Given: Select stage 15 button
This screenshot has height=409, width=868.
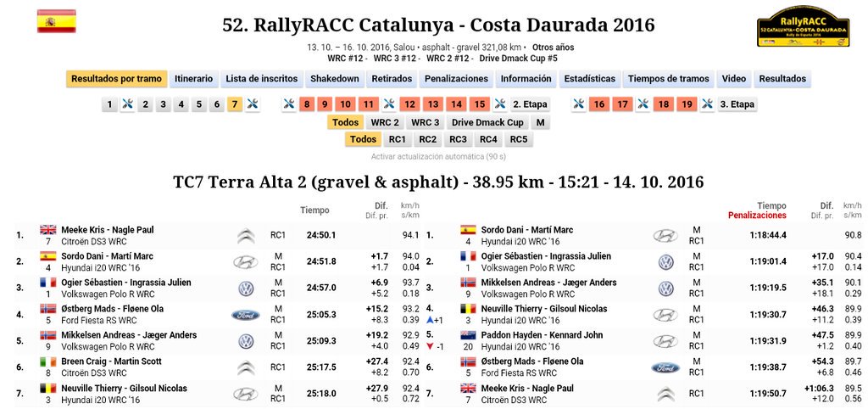Looking at the screenshot, I should tap(480, 104).
